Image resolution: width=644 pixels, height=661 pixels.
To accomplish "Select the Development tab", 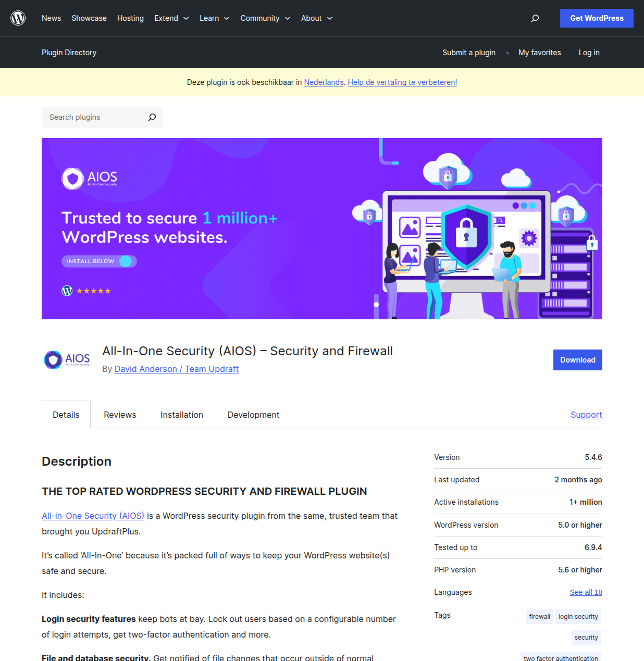I will tap(253, 414).
